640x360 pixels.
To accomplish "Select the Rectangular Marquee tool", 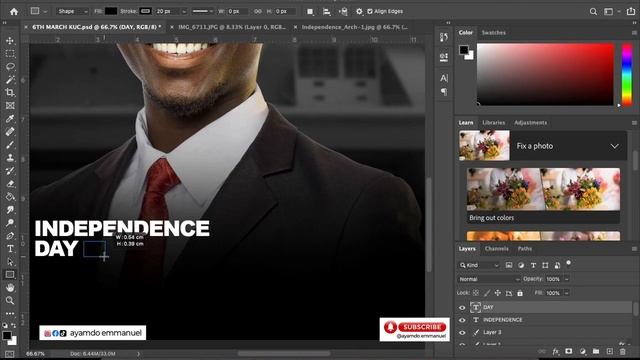I will [10, 54].
